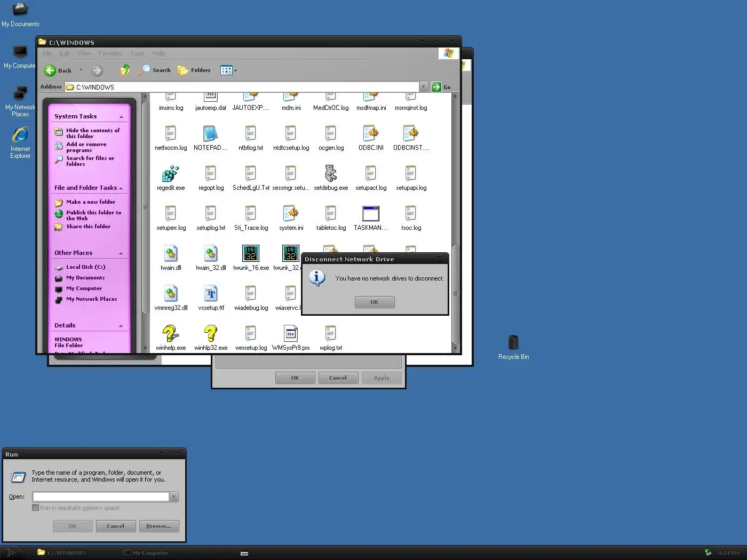Screen dimensions: 747x560
Task: Open the Help menu
Action: pos(158,53)
